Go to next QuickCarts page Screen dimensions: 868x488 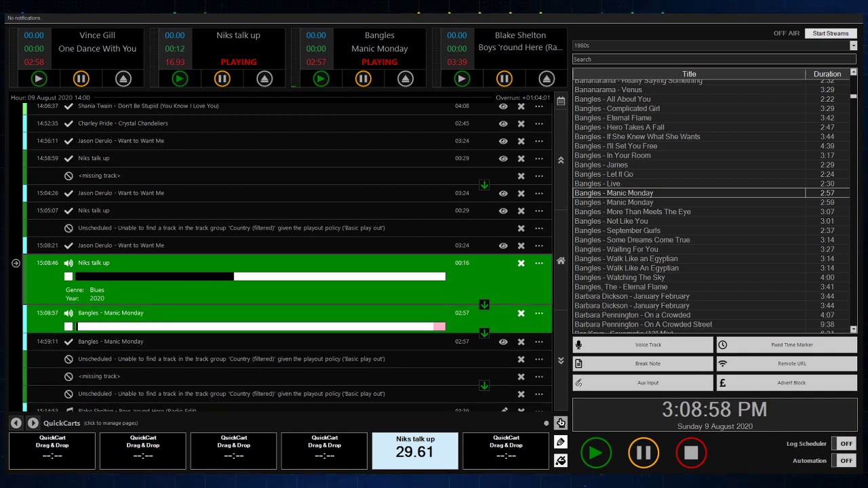point(33,423)
